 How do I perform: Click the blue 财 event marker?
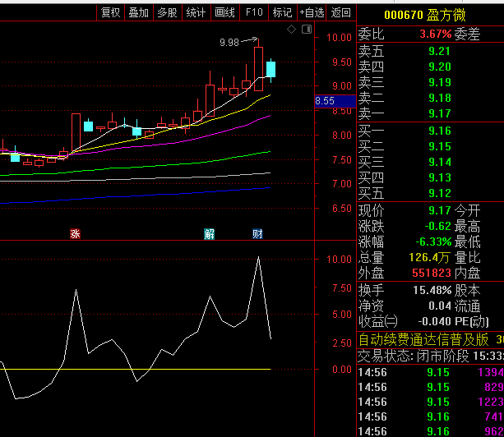pos(257,234)
